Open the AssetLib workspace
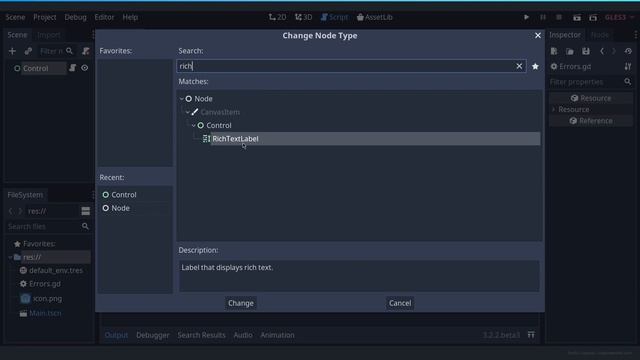640x360 pixels. [x=375, y=17]
